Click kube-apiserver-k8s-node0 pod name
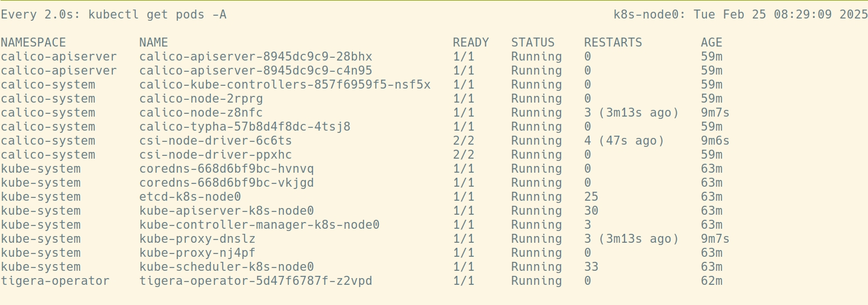868x305 pixels. 227,211
